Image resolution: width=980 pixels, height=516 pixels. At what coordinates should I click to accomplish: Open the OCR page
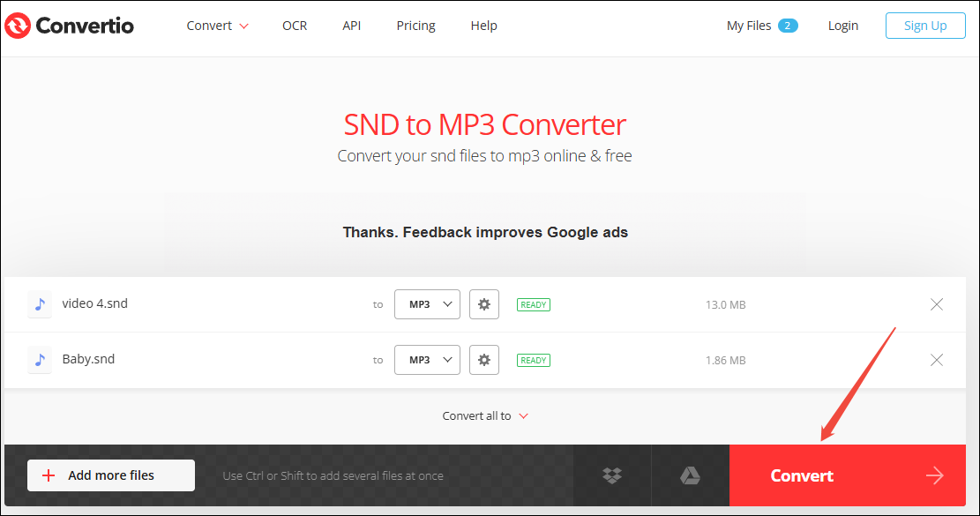(x=295, y=26)
